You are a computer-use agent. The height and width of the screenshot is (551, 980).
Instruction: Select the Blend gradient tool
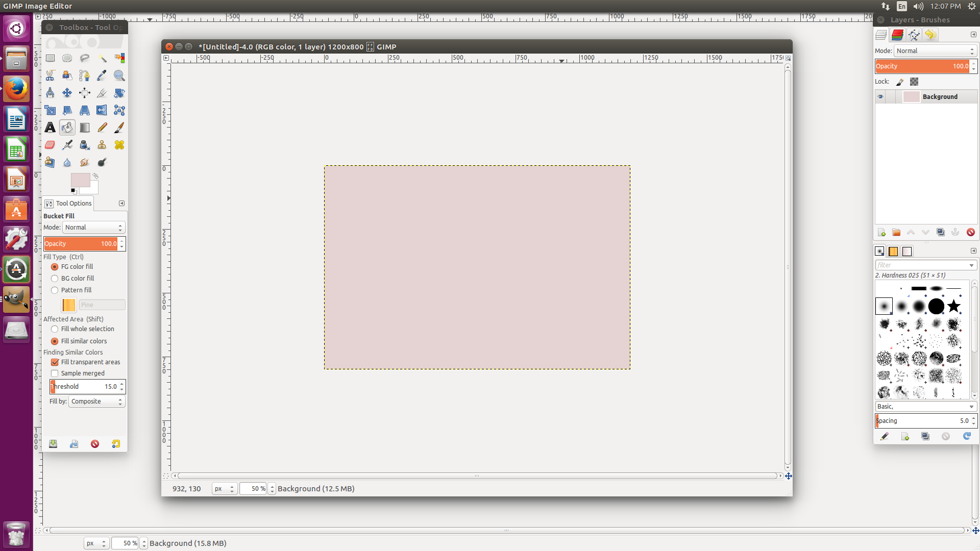tap(84, 128)
